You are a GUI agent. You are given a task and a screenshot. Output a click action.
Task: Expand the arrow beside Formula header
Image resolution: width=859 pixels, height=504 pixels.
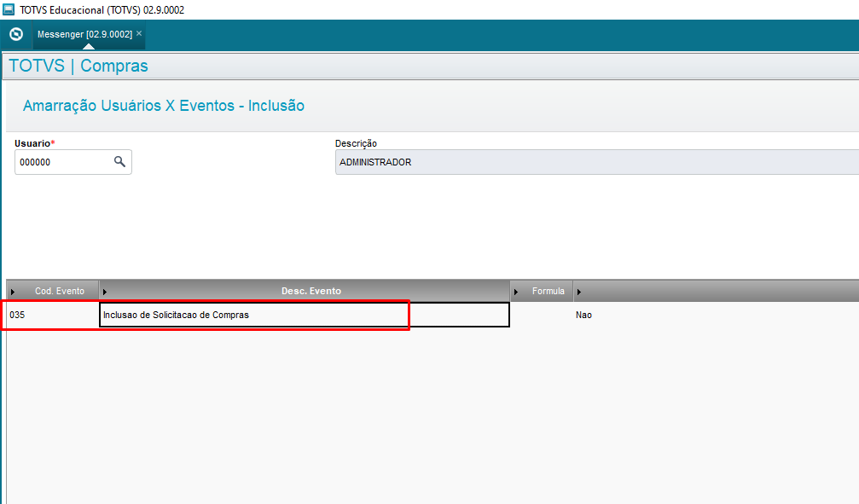516,292
